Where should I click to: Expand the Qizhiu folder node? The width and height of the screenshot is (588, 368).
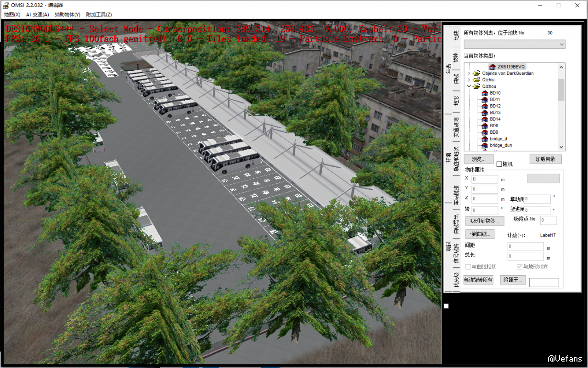tap(469, 80)
